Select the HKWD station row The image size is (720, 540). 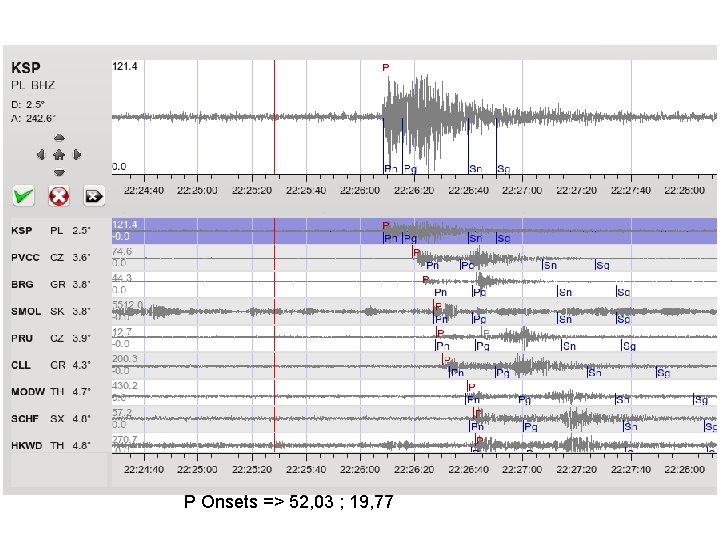coord(364,444)
